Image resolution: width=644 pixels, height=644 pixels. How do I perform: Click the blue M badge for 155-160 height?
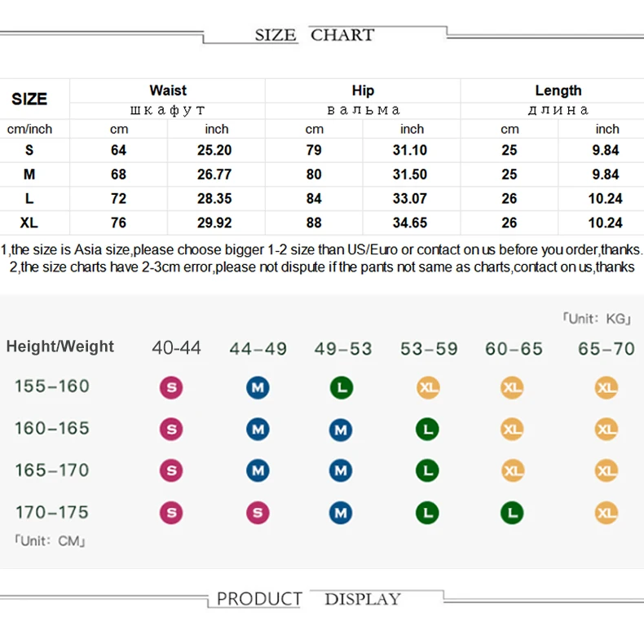tap(258, 387)
